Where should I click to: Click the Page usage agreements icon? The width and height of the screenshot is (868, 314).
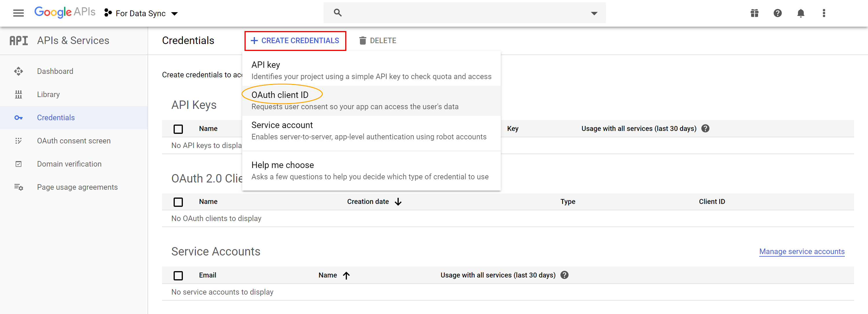(x=19, y=187)
